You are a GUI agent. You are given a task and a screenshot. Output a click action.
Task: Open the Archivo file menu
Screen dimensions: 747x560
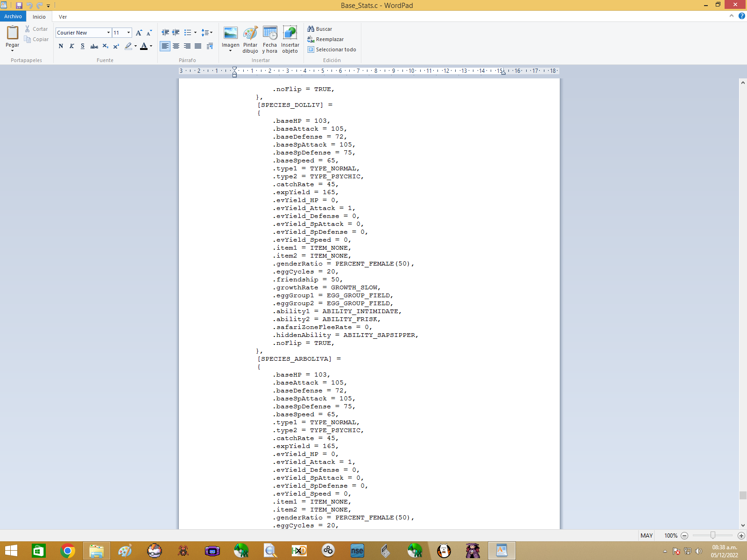click(x=13, y=16)
